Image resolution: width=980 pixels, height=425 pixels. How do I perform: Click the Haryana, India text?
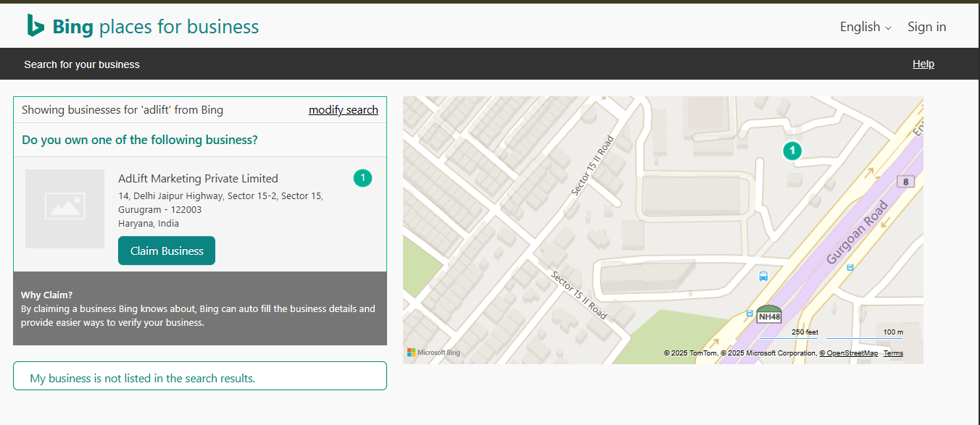pyautogui.click(x=149, y=223)
